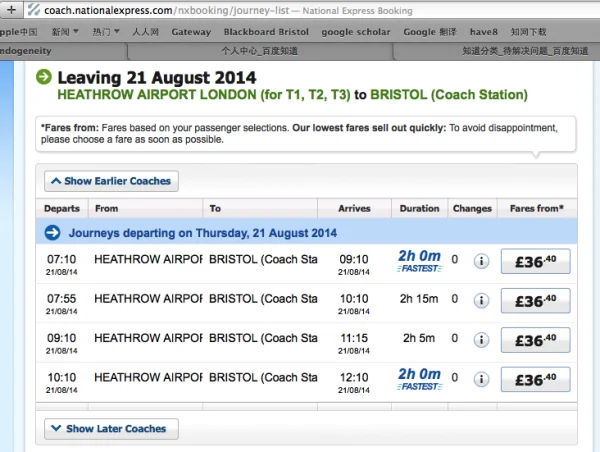This screenshot has width=600, height=452.
Task: Open info icon for the 09:10 journey
Action: tap(481, 340)
